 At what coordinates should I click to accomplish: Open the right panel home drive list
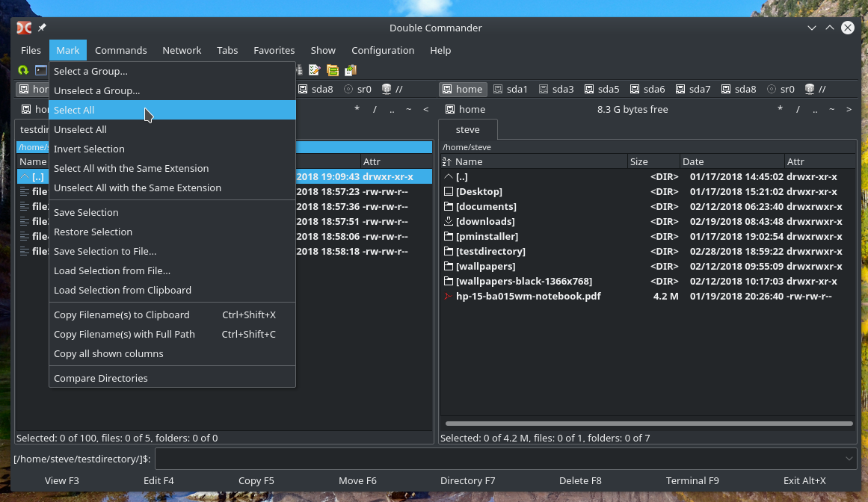pyautogui.click(x=466, y=110)
